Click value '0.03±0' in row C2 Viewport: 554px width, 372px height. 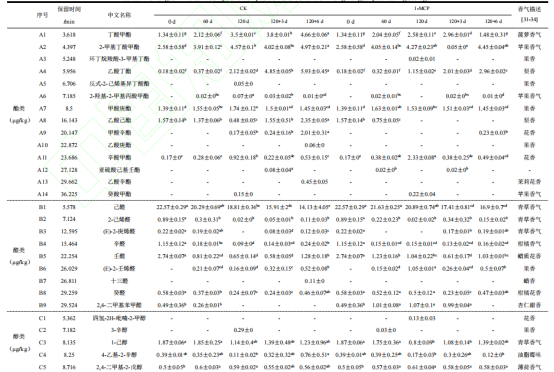pyautogui.click(x=386, y=330)
